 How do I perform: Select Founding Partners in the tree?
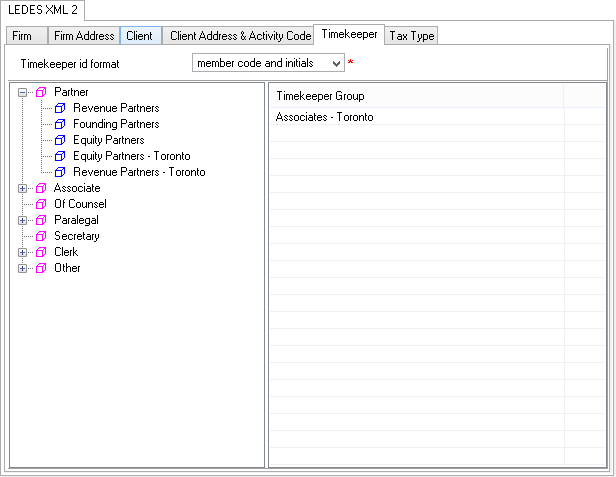point(116,124)
